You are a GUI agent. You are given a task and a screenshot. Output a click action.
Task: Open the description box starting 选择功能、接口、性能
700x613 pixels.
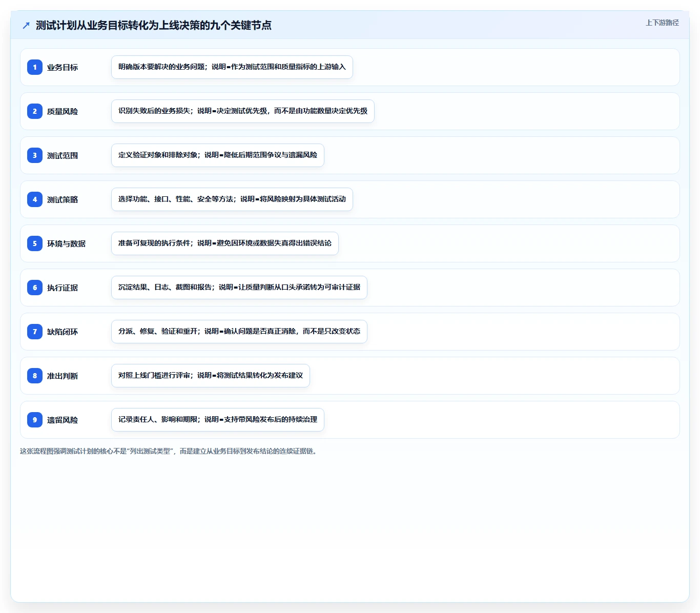232,199
